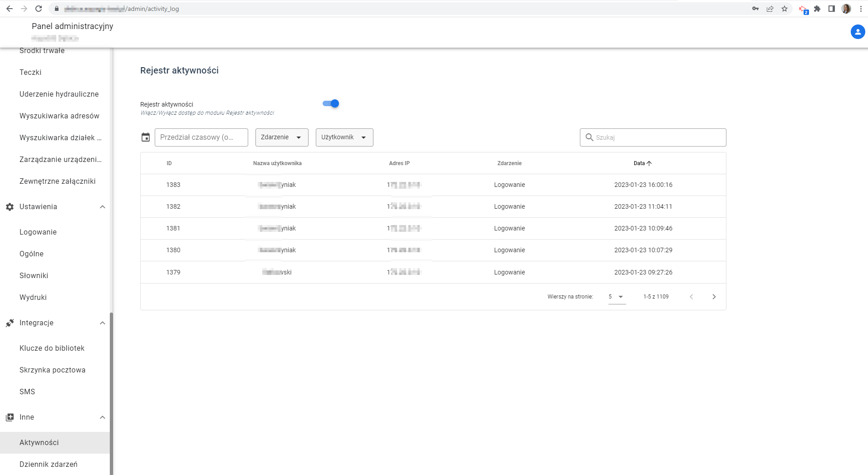This screenshot has width=868, height=475.
Task: Click the Przedział czasowy date range field
Action: (201, 137)
